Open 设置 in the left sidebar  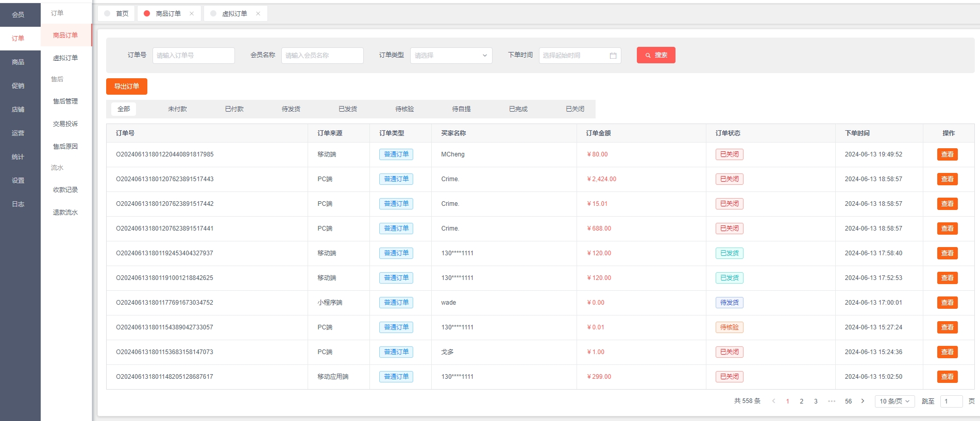point(20,181)
